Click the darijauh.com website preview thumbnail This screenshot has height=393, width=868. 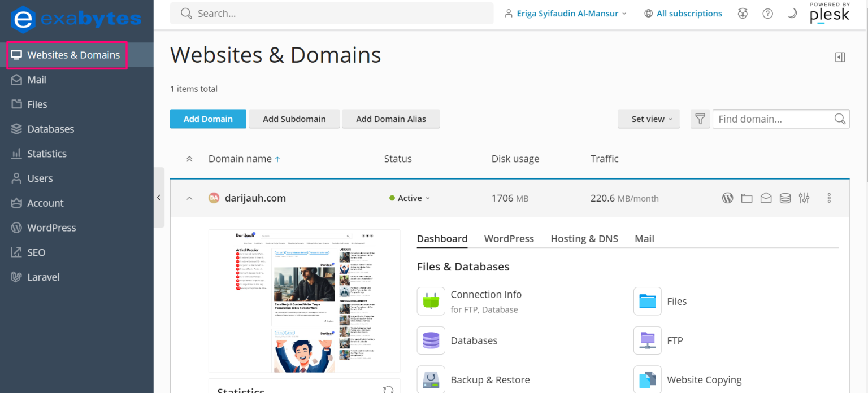click(304, 300)
